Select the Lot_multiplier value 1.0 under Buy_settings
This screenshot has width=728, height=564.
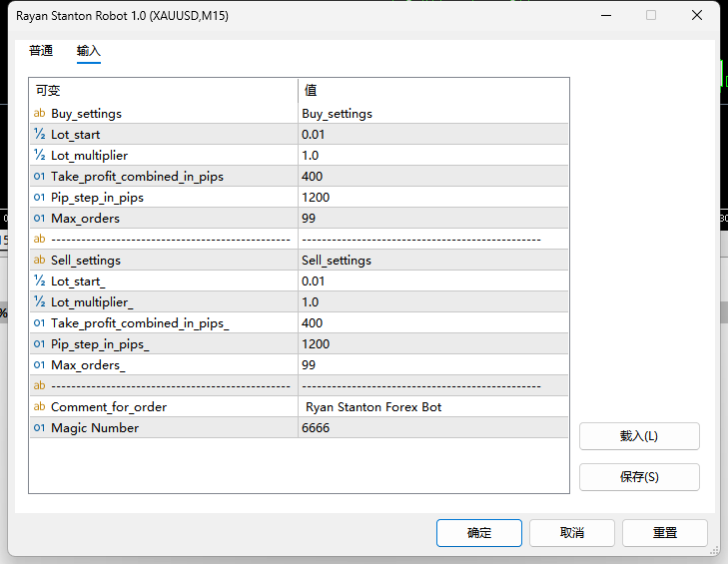(311, 155)
